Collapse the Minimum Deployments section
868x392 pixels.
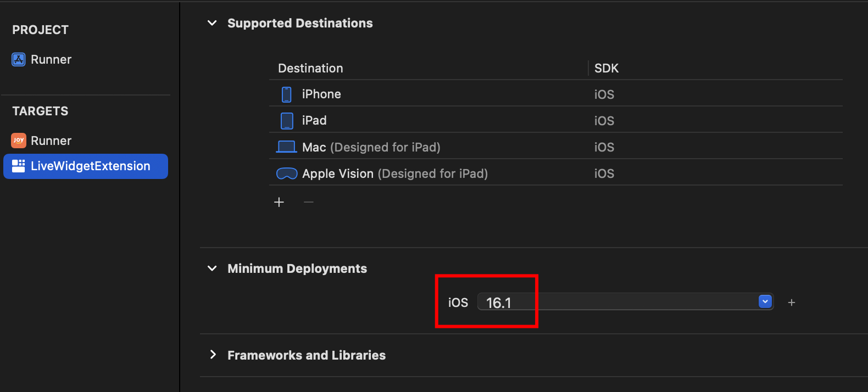(x=212, y=268)
